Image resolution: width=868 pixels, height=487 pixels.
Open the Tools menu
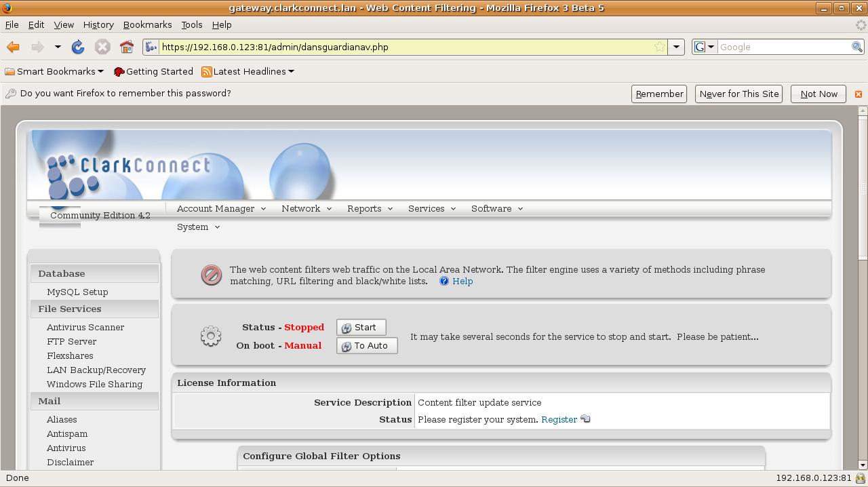click(x=192, y=24)
